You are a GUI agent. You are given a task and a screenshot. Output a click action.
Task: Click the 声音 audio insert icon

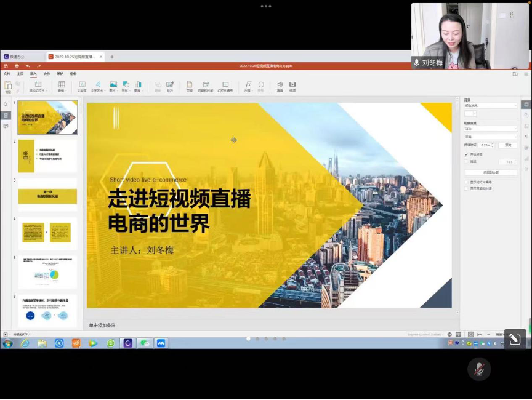tap(280, 86)
